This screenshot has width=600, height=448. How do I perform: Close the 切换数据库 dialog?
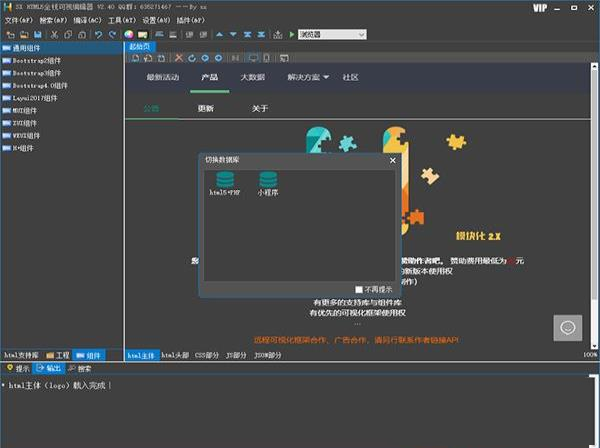point(393,160)
